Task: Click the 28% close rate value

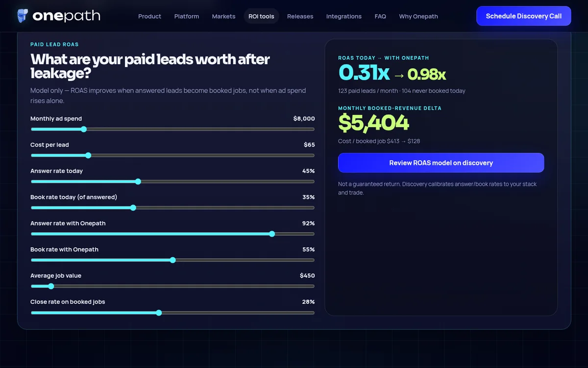Action: coord(308,302)
